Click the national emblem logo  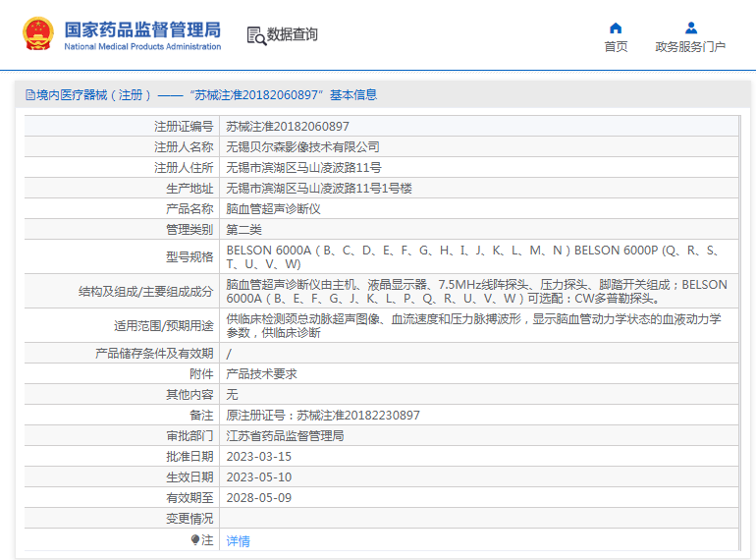click(38, 33)
